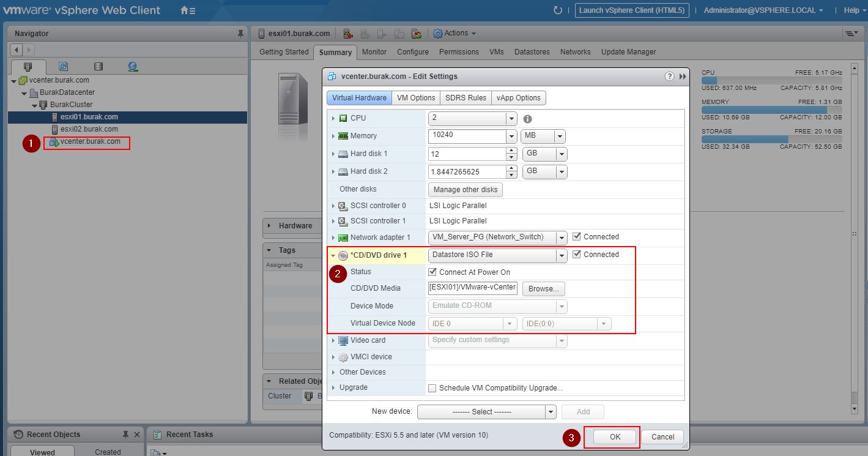
Task: Switch to the vApp Options tab
Action: click(519, 98)
